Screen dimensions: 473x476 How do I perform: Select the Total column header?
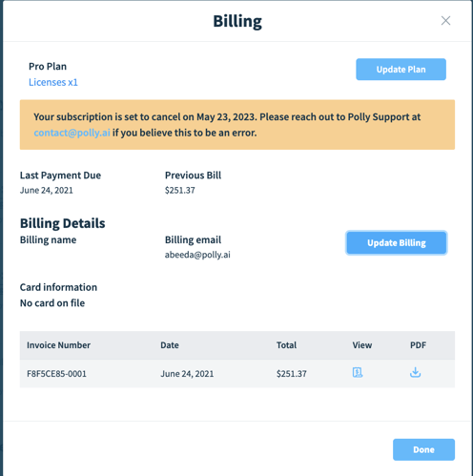click(286, 345)
